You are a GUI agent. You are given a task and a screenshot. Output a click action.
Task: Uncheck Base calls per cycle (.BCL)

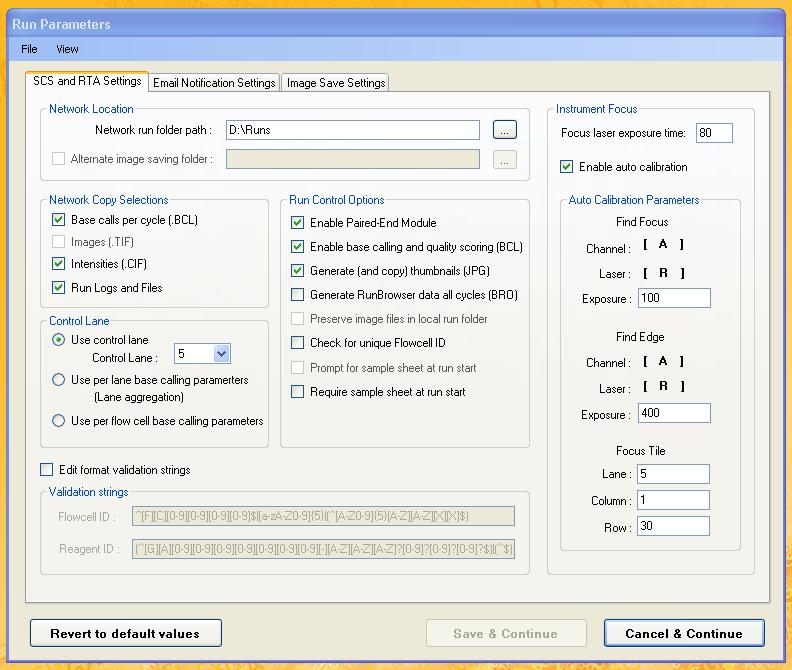tap(59, 220)
